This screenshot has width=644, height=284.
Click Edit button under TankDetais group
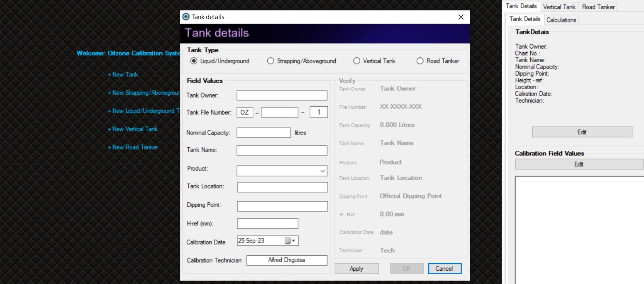pos(582,132)
